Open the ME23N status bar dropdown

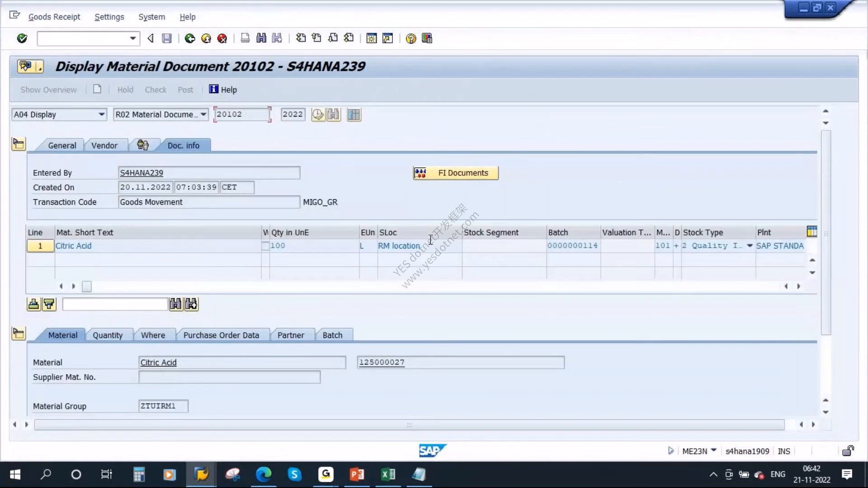(714, 450)
